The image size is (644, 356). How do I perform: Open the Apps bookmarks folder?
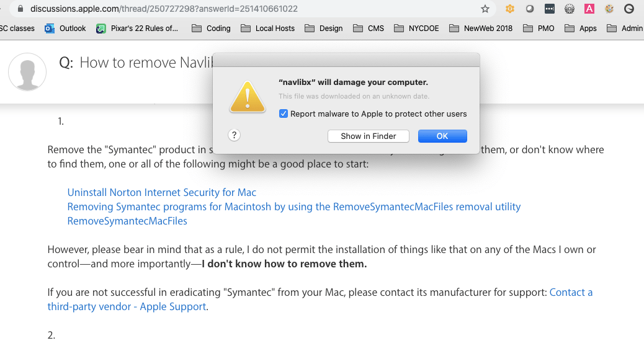click(580, 29)
